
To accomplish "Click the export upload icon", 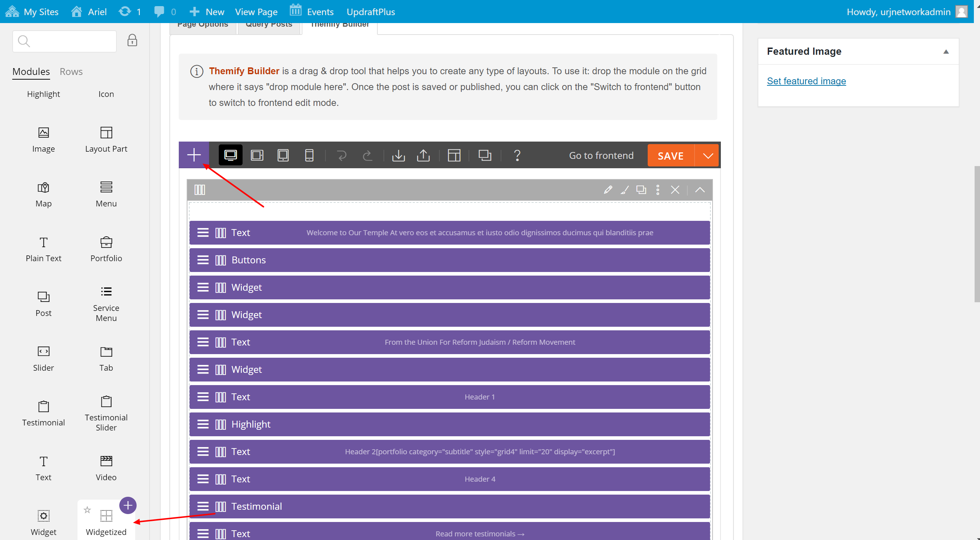I will [x=423, y=155].
